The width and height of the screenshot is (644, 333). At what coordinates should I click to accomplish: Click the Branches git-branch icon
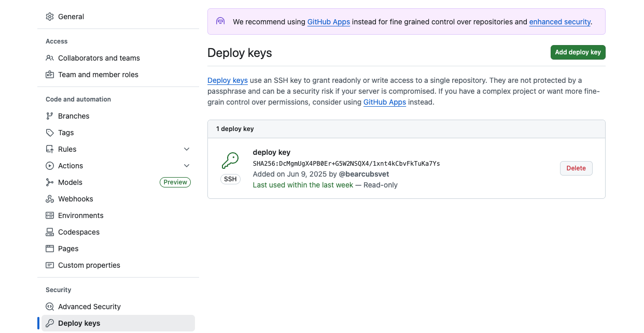click(50, 116)
